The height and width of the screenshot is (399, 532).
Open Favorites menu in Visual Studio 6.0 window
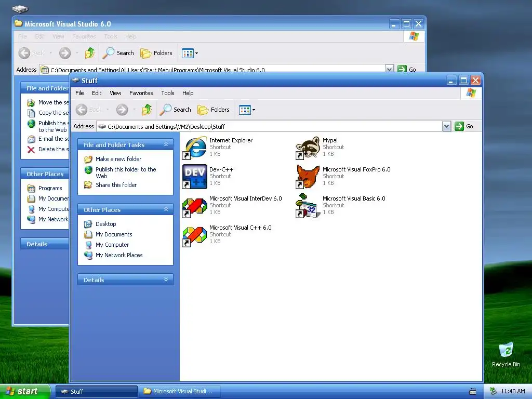84,36
